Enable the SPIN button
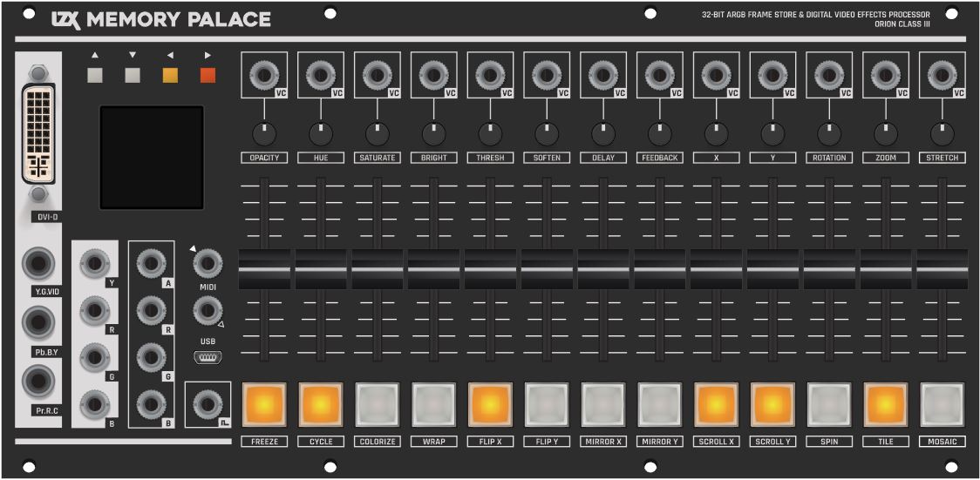 click(x=829, y=404)
